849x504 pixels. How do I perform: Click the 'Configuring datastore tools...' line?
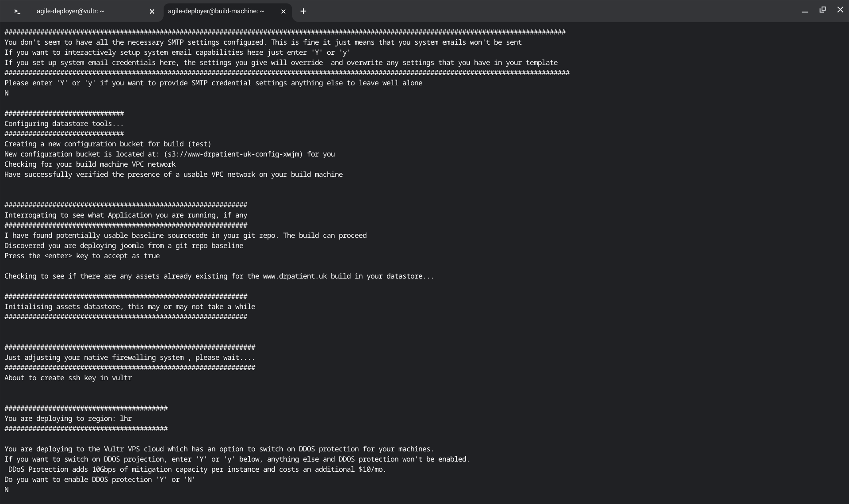pyautogui.click(x=64, y=124)
